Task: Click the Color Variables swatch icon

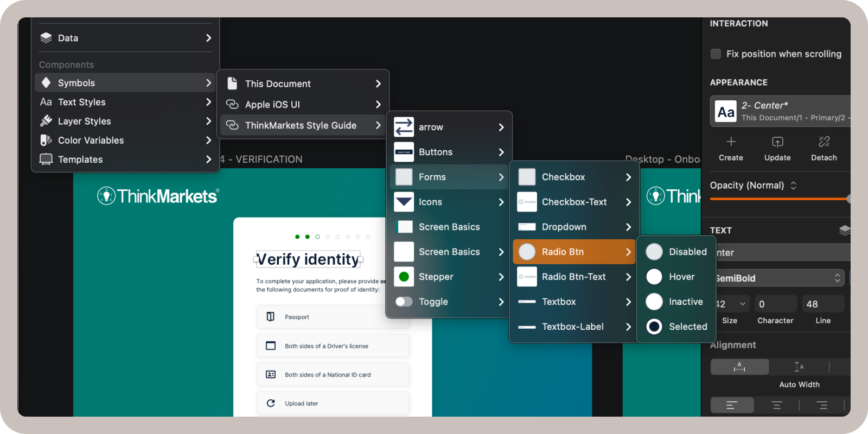Action: [x=46, y=140]
